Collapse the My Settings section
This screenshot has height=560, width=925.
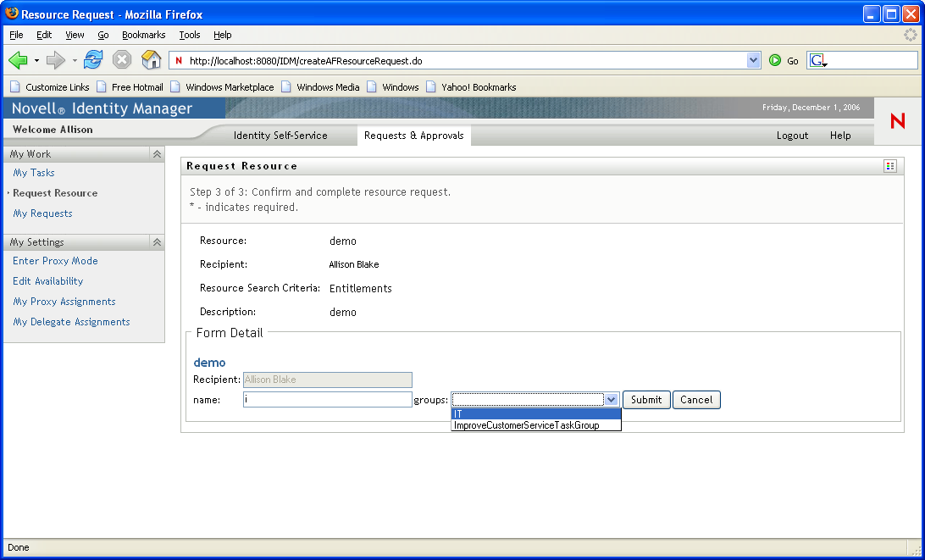tap(157, 242)
